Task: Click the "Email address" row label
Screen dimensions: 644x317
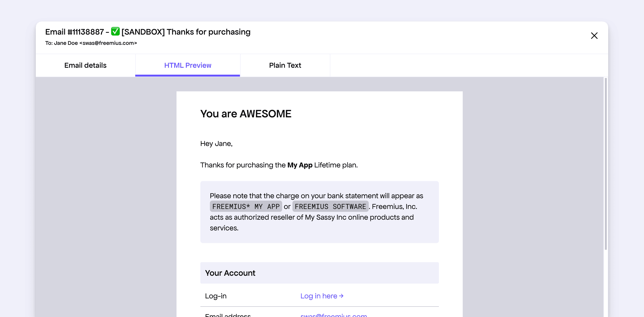Action: click(228, 315)
